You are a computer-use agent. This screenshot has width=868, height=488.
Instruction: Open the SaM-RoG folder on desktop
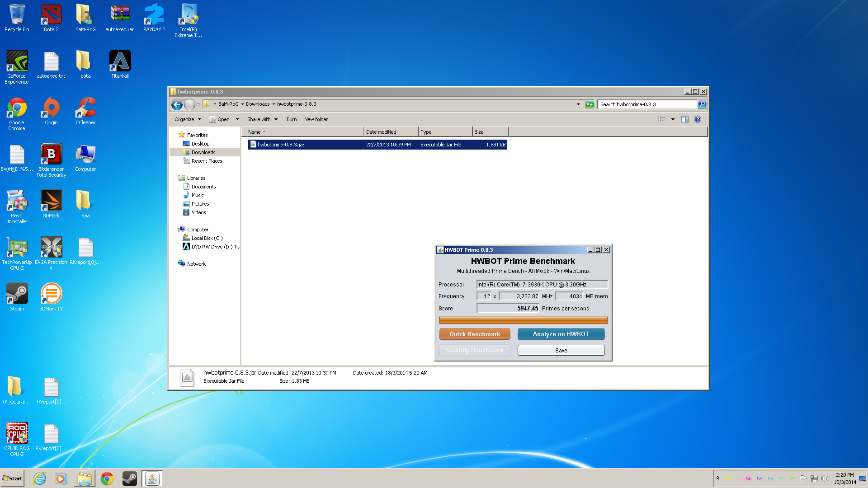click(85, 18)
